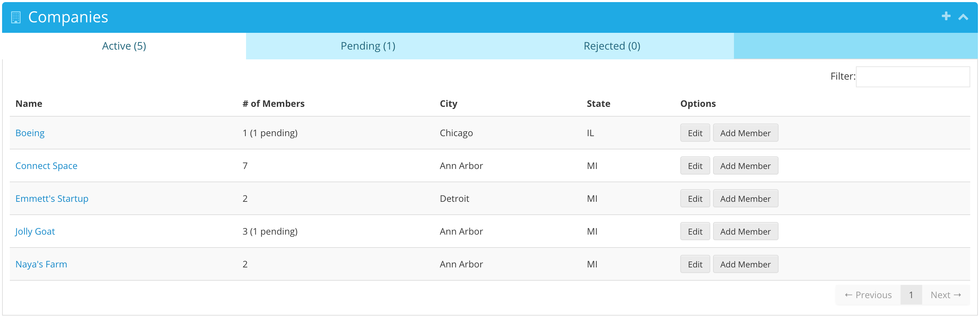Edit the Emmett's Startup row
The height and width of the screenshot is (317, 980).
(694, 199)
